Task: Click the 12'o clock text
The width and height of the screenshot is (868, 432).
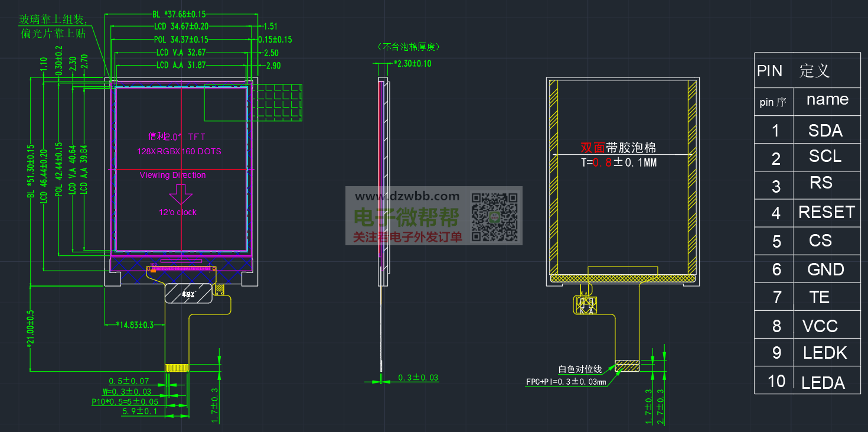Action: point(178,212)
